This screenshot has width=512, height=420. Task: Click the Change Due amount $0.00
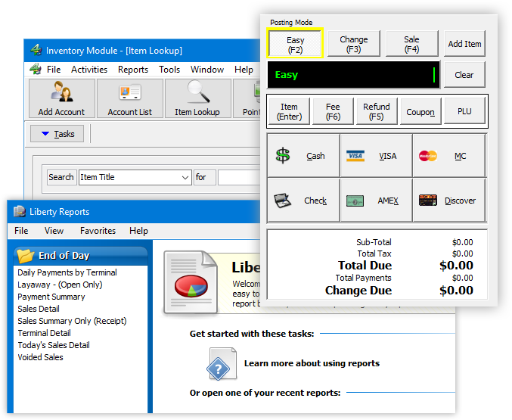pyautogui.click(x=456, y=291)
